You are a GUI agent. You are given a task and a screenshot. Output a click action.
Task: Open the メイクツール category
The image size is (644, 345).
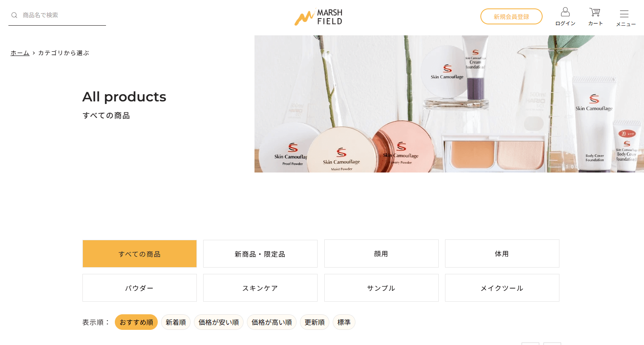click(502, 288)
